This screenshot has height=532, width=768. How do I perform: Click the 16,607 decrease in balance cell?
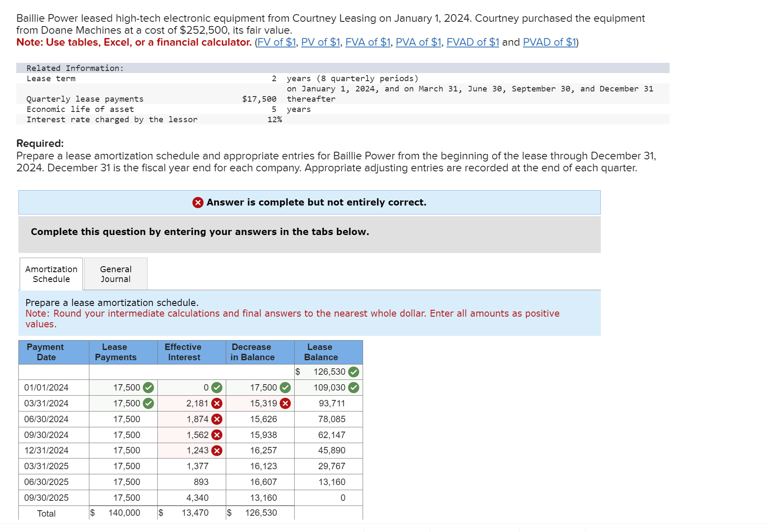click(x=260, y=482)
